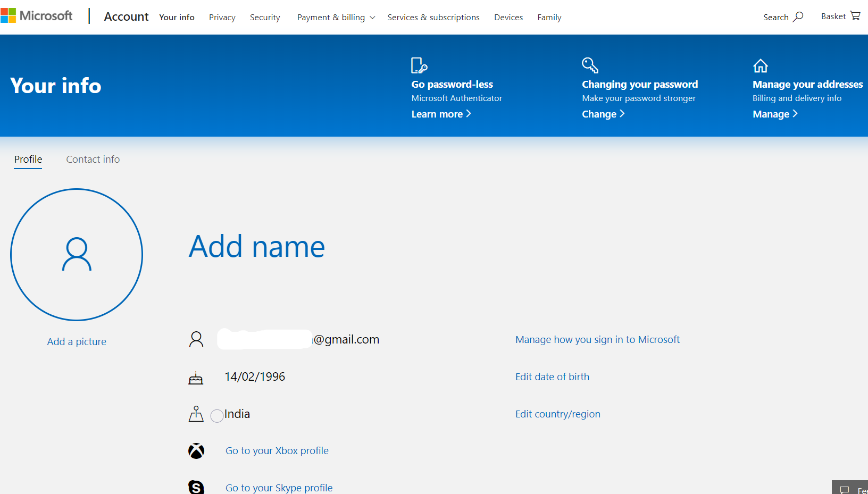Screen dimensions: 868x494
Task: Click Learn more under Go password-less
Action: point(441,114)
